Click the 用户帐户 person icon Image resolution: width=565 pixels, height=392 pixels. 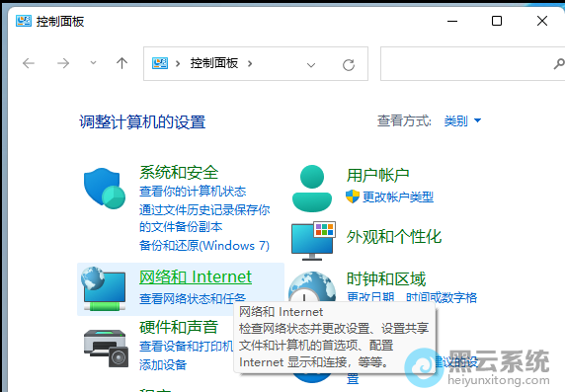pos(312,189)
